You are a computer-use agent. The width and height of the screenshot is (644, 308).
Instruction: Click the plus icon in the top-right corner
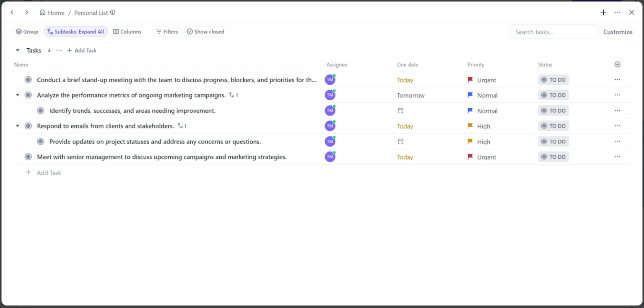pyautogui.click(x=603, y=12)
